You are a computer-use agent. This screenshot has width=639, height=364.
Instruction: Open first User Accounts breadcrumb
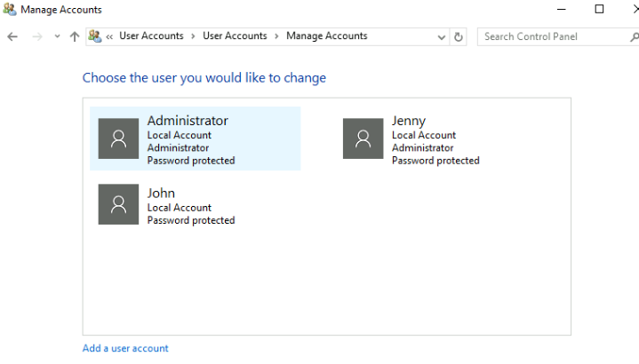point(151,36)
